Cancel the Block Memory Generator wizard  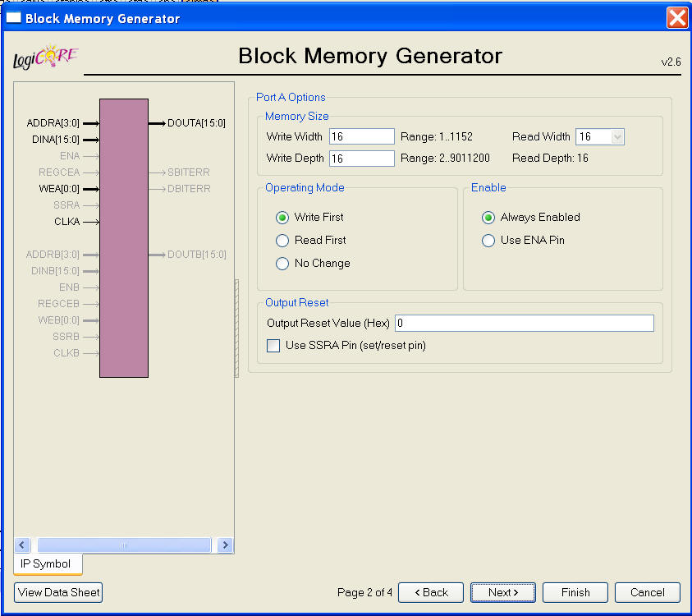click(x=648, y=592)
